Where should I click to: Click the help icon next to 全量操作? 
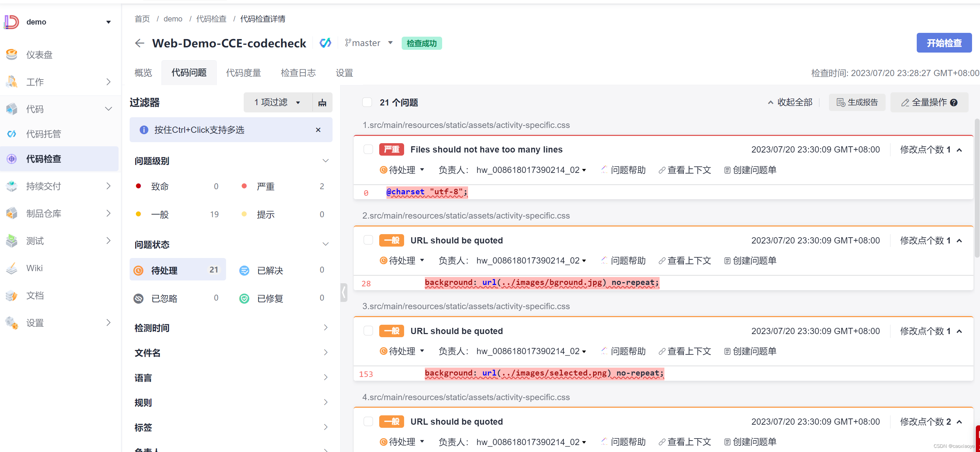click(x=953, y=103)
